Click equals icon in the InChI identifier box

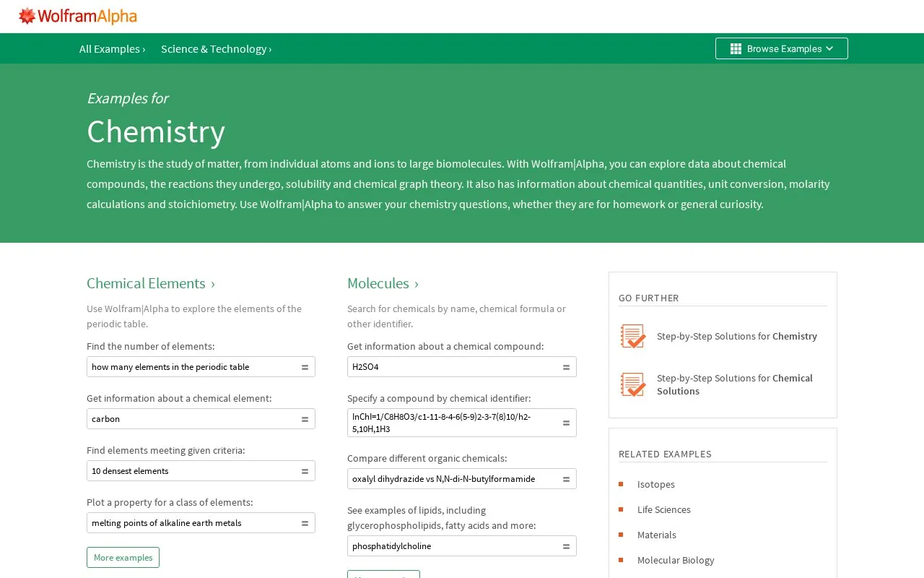566,423
